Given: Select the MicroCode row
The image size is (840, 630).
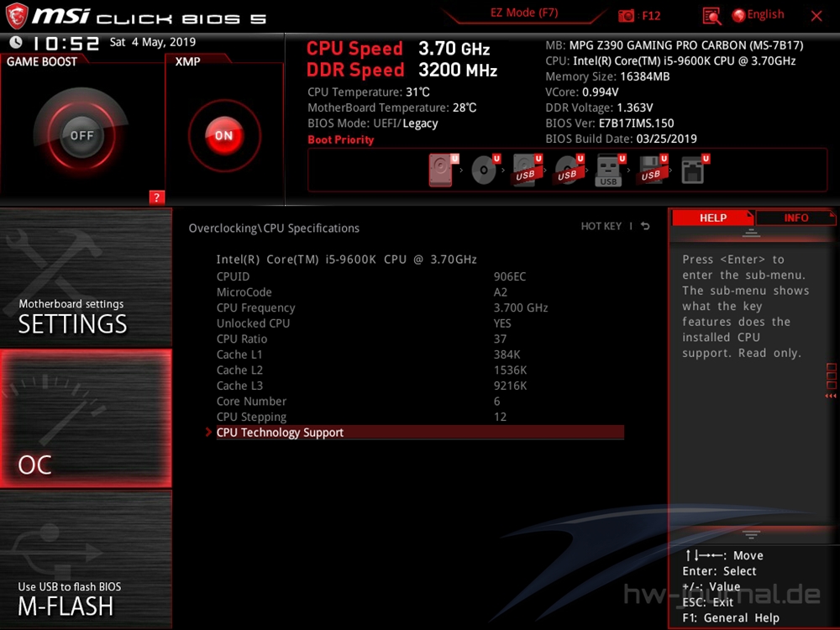Looking at the screenshot, I should point(420,292).
